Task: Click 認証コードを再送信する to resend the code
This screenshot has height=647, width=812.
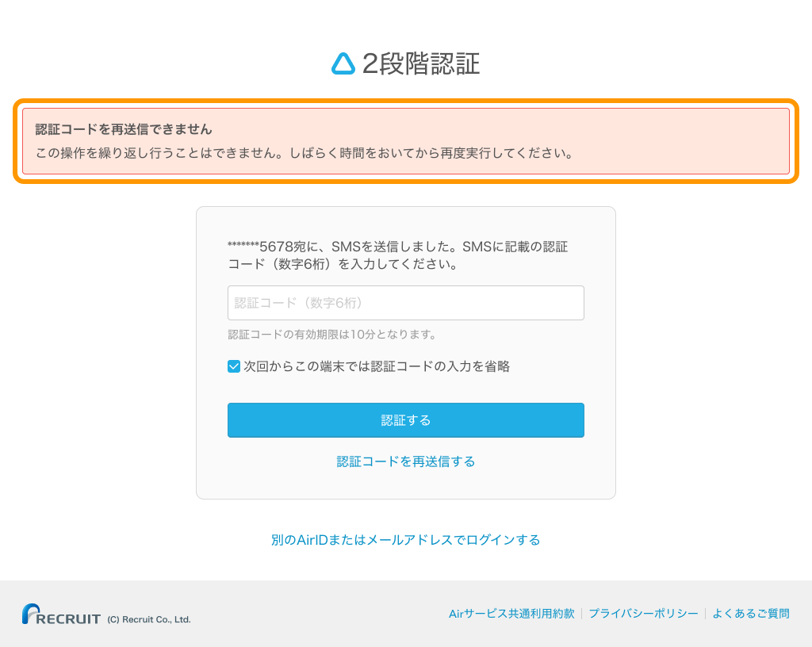Action: point(405,461)
